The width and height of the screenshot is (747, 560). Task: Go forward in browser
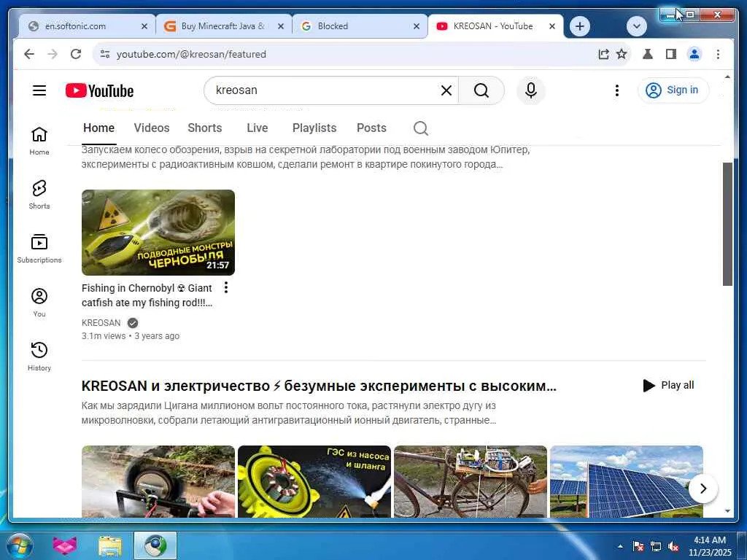[x=53, y=54]
